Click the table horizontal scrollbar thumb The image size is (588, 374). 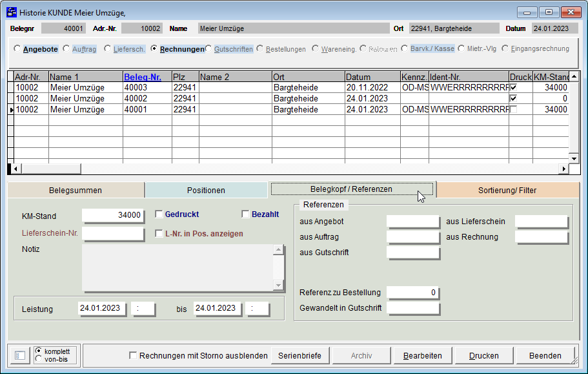point(51,169)
